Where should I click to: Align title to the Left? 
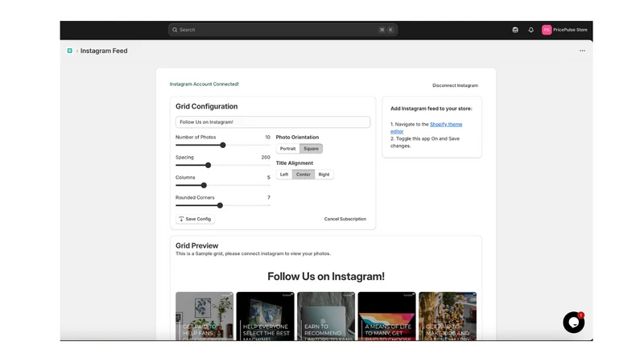(284, 175)
